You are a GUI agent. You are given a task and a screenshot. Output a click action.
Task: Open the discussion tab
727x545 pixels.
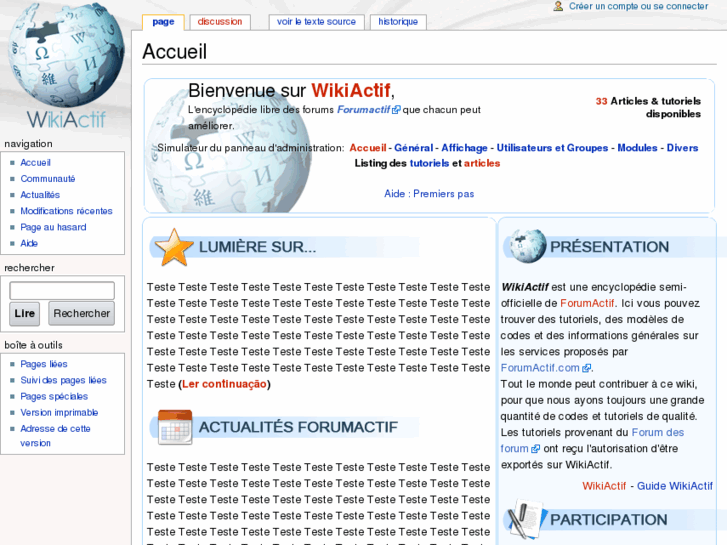pyautogui.click(x=220, y=22)
